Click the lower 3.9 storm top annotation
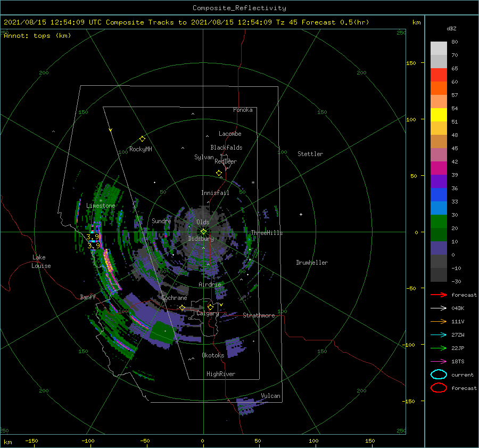 (94, 246)
